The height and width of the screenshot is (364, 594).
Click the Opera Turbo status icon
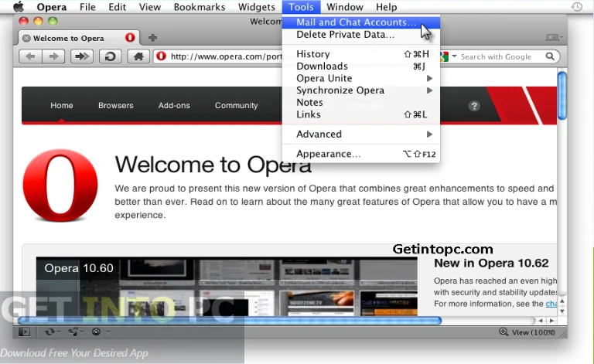click(96, 332)
